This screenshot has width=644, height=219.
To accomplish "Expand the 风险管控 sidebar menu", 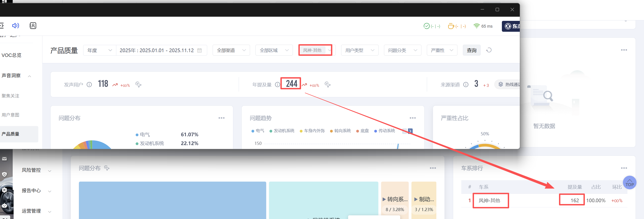I will click(36, 170).
